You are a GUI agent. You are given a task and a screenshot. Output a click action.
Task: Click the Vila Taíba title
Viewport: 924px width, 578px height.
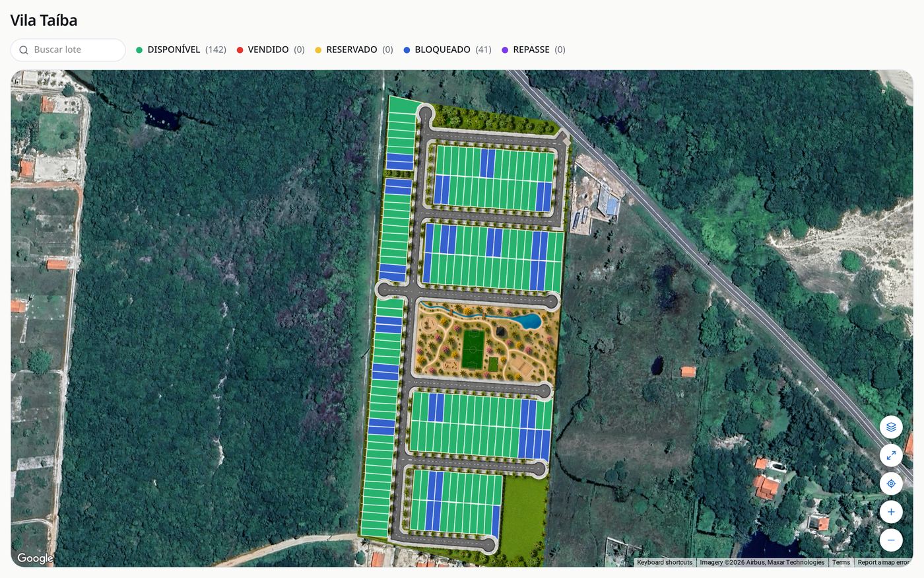[x=44, y=20]
